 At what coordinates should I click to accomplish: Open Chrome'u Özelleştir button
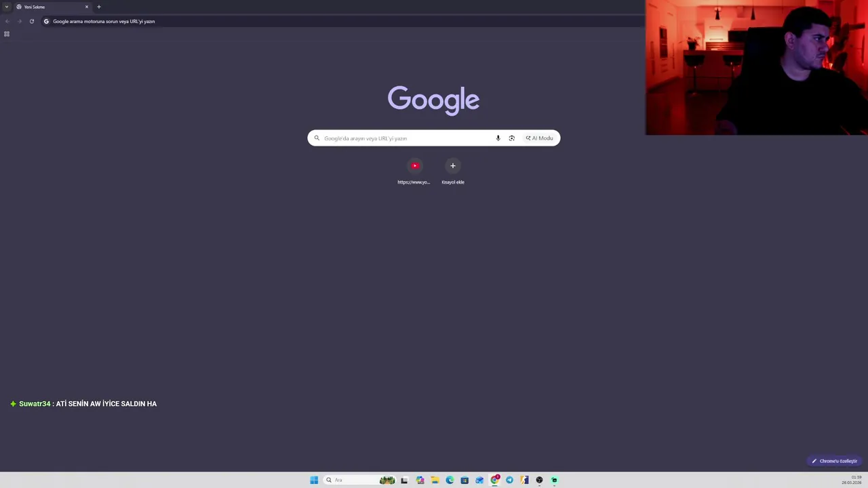(x=834, y=461)
